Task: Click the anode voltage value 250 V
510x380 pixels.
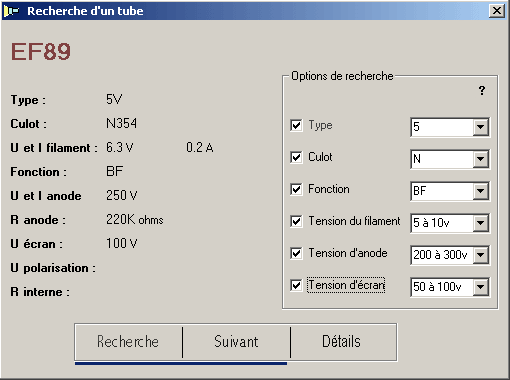Action: coord(122,196)
